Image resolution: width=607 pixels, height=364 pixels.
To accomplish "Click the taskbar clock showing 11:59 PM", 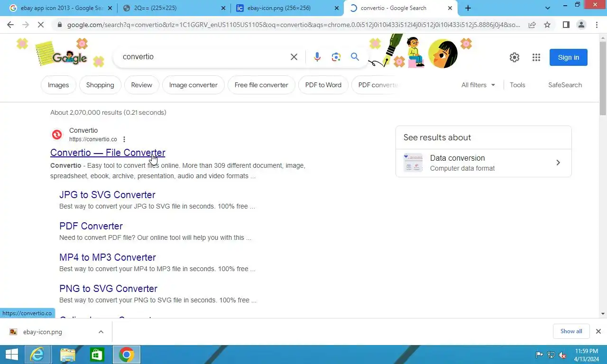I will [x=587, y=351].
